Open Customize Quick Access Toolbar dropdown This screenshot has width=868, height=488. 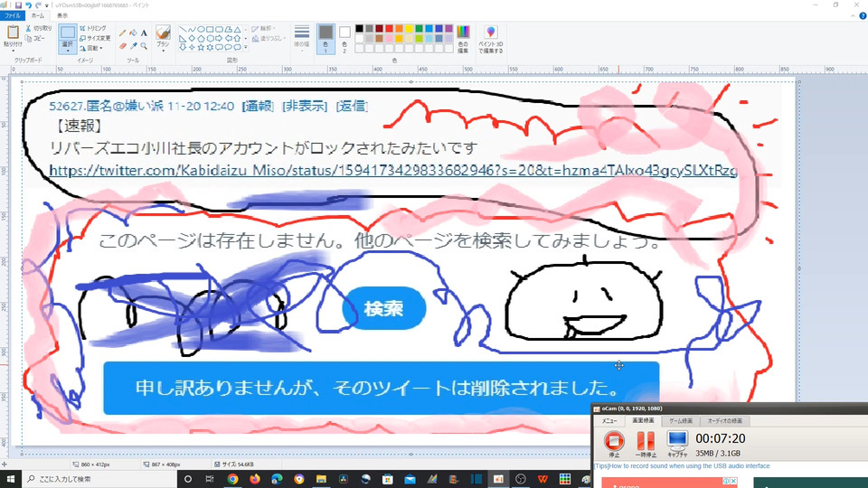click(46, 5)
